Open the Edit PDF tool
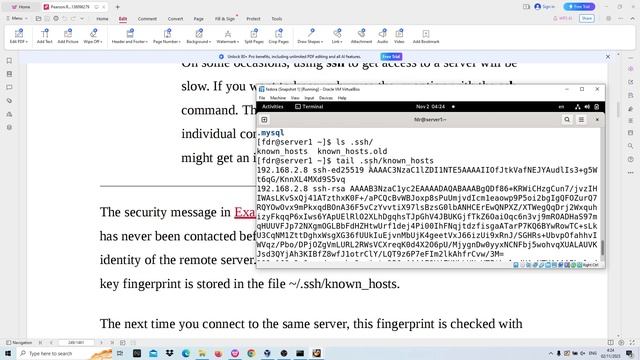The image size is (640, 360). [19, 36]
